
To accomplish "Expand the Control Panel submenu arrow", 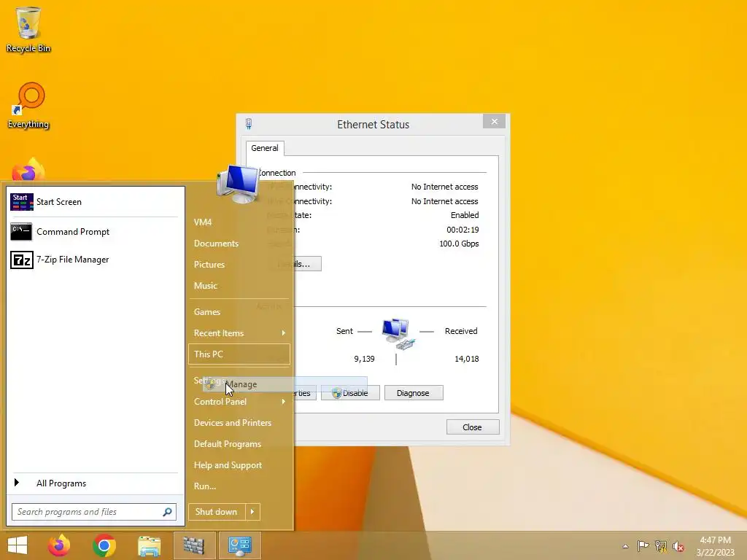I will coord(284,402).
